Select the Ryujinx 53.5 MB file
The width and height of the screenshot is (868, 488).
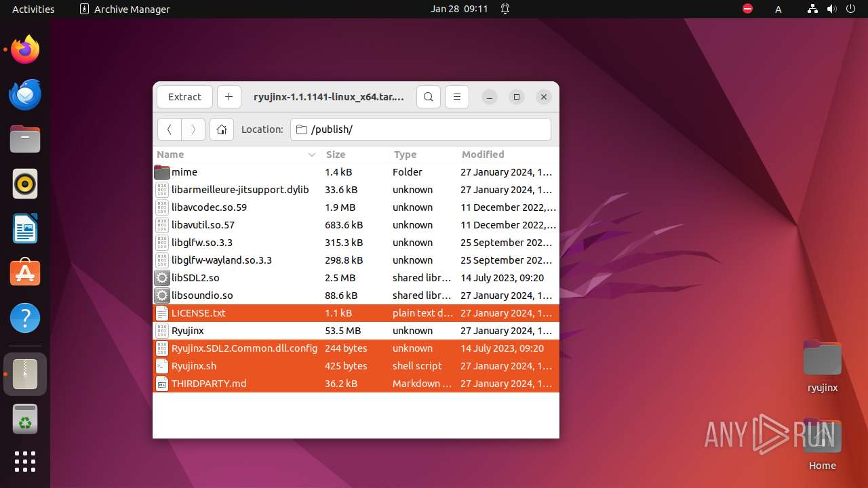coord(356,331)
